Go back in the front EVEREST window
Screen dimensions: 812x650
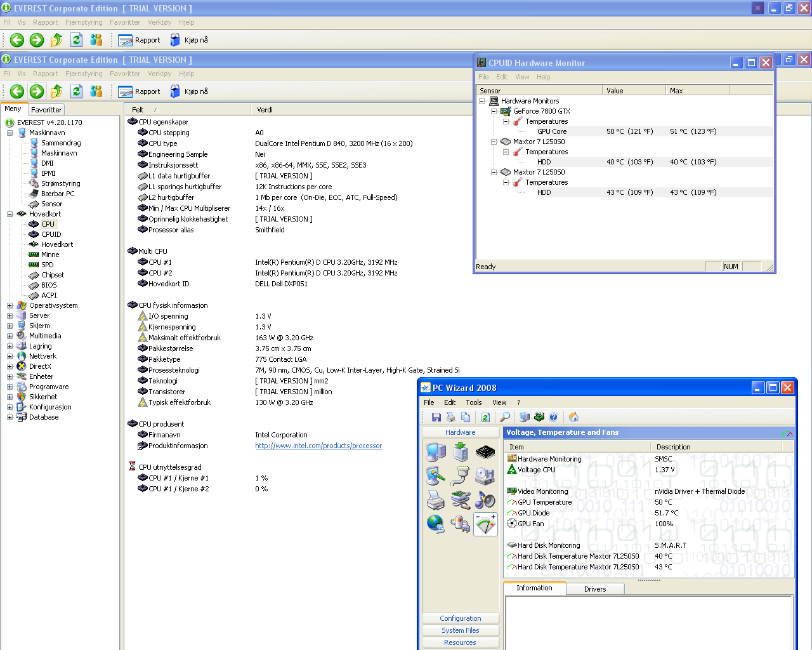[17, 91]
